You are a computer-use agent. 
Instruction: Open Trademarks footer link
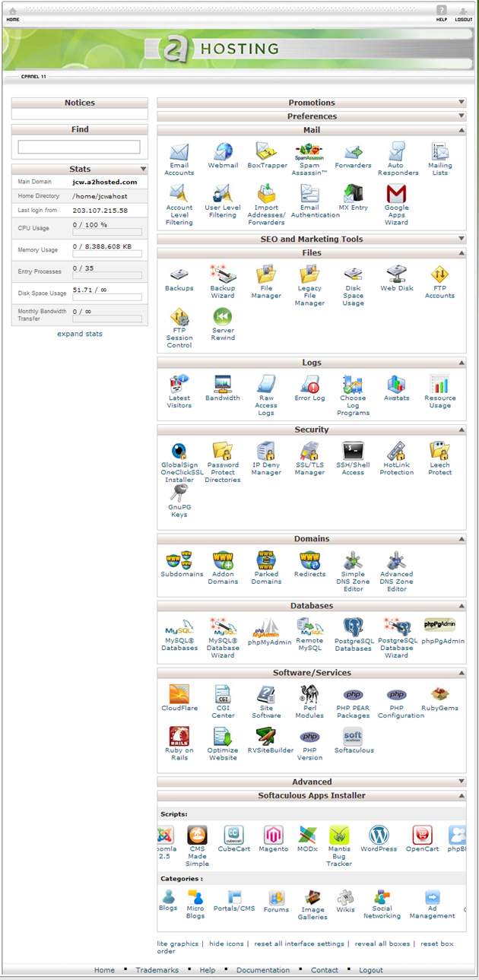point(157,970)
